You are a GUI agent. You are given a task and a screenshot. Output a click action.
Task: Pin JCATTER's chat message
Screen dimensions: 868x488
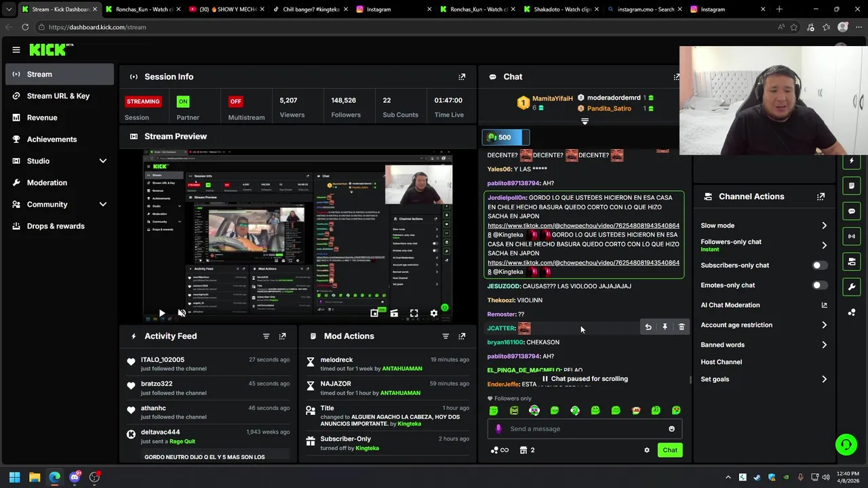tap(665, 327)
